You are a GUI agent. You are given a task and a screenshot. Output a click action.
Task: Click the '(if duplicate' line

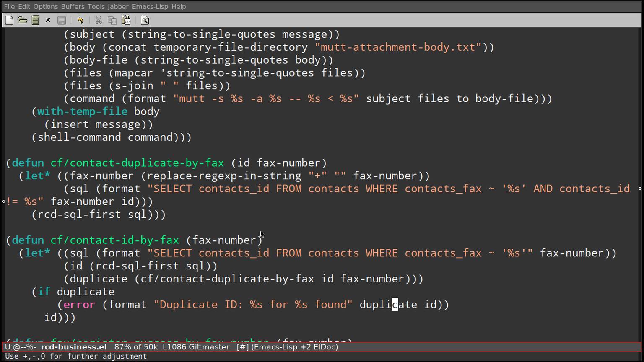73,292
